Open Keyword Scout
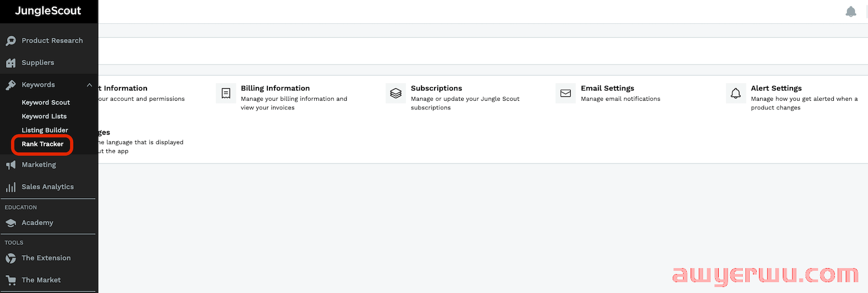 46,102
